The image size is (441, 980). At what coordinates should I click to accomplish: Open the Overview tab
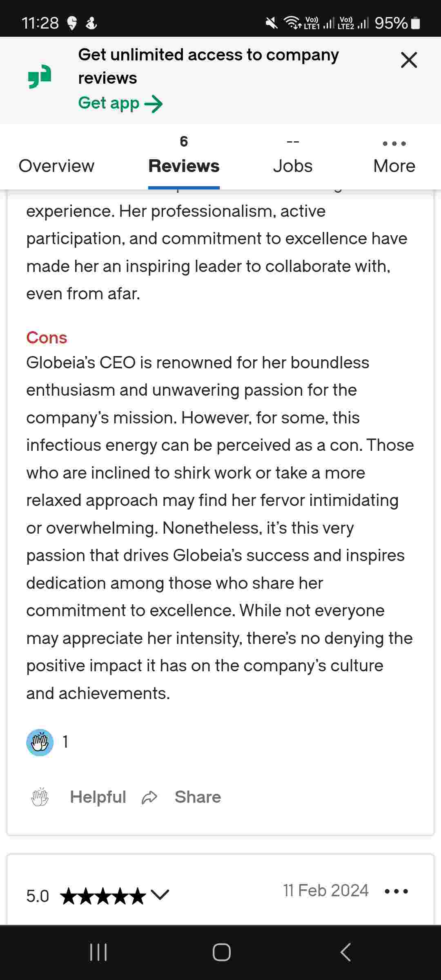(56, 166)
